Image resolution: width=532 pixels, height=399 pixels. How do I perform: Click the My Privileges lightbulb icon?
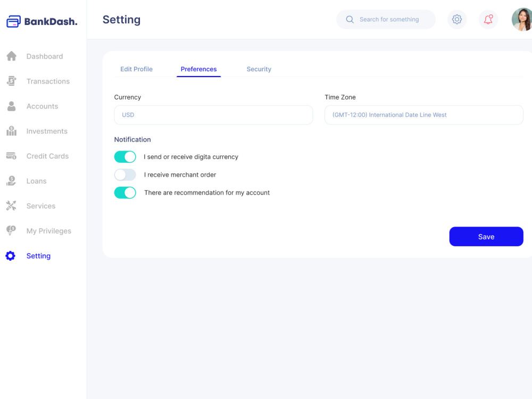[x=11, y=231]
